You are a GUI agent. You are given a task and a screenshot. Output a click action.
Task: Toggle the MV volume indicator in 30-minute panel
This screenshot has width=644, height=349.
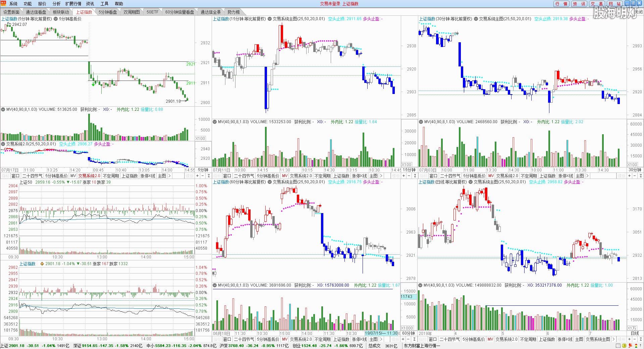pyautogui.click(x=421, y=122)
